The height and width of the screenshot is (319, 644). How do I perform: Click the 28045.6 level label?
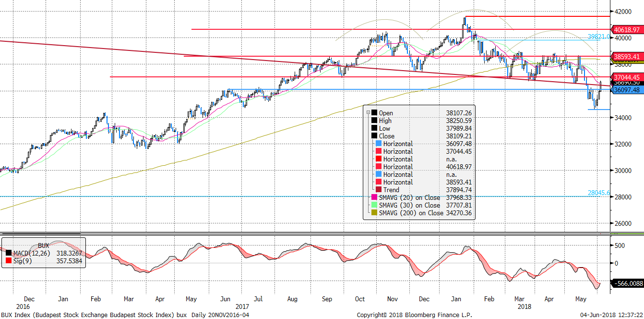(x=599, y=193)
